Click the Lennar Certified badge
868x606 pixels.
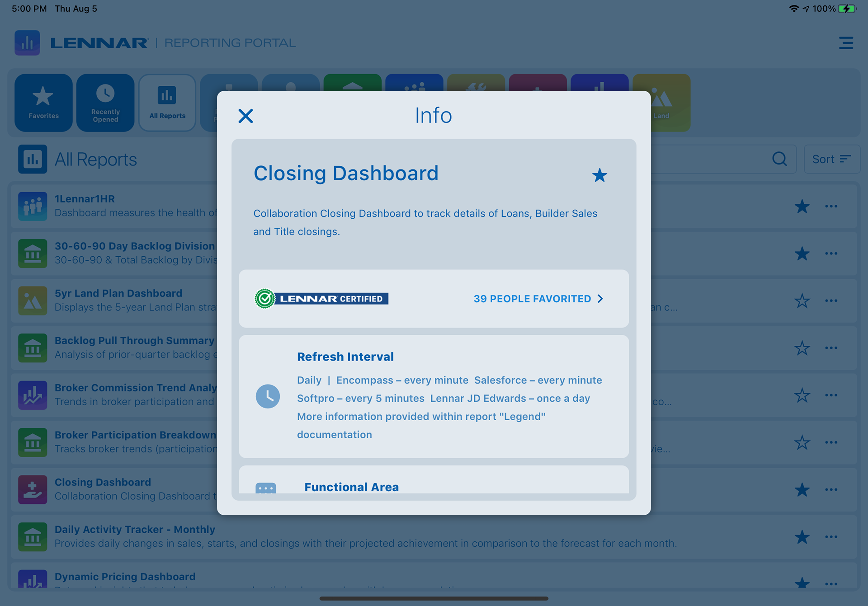(321, 299)
